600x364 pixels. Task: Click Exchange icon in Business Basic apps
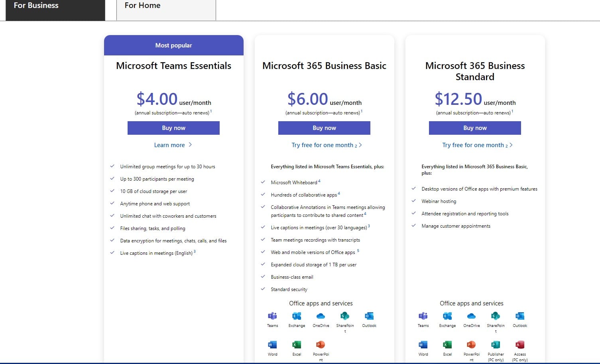click(x=297, y=316)
